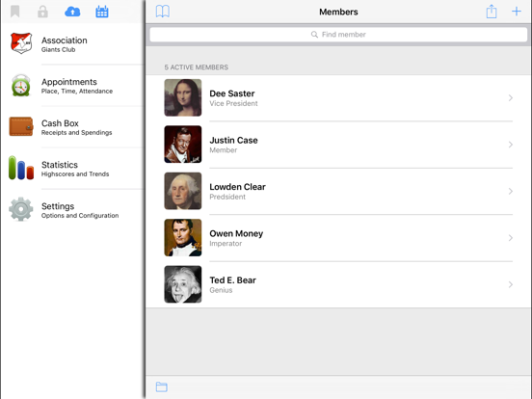Open the Statistics section

pos(73,169)
